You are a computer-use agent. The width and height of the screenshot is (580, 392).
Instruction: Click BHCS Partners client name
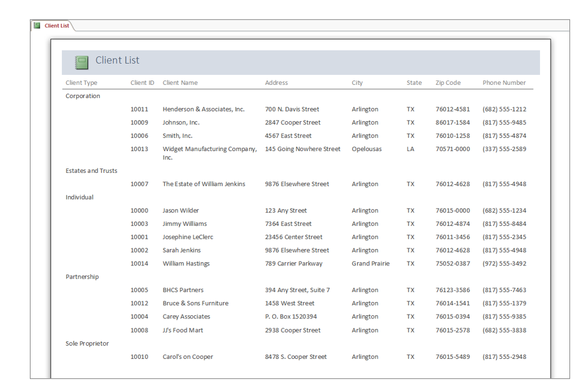183,290
